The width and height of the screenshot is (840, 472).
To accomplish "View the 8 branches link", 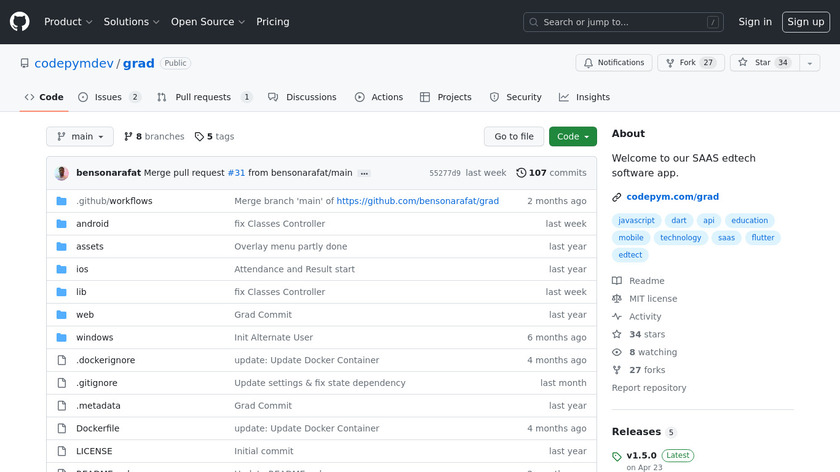I will [154, 137].
